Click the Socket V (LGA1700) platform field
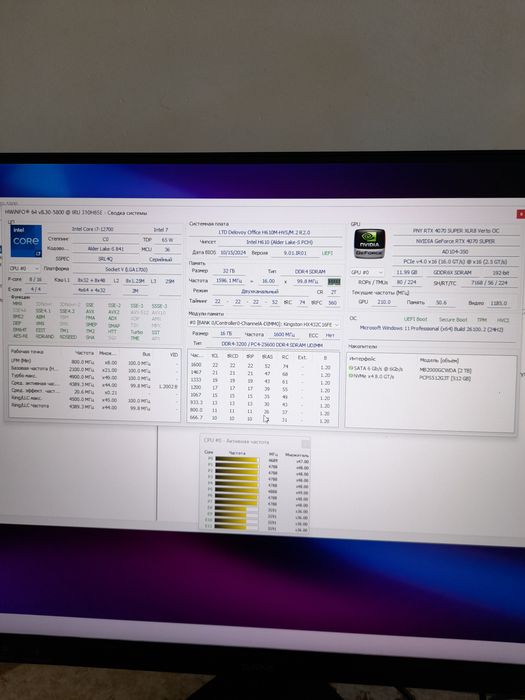 (126, 269)
